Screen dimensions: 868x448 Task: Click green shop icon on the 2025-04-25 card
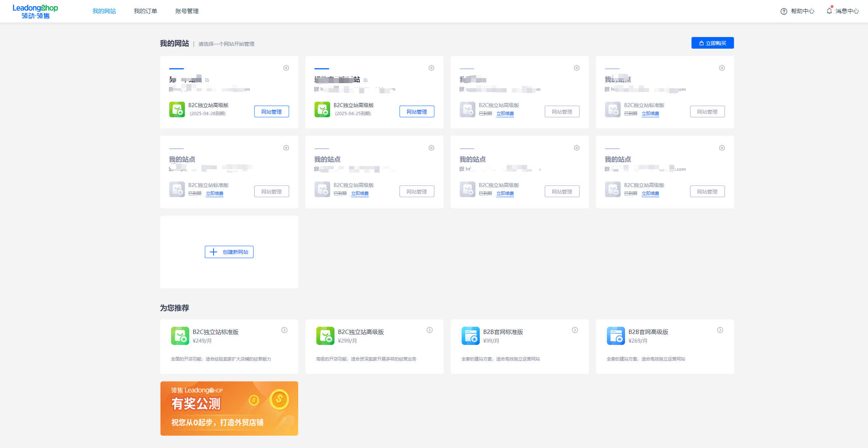322,109
